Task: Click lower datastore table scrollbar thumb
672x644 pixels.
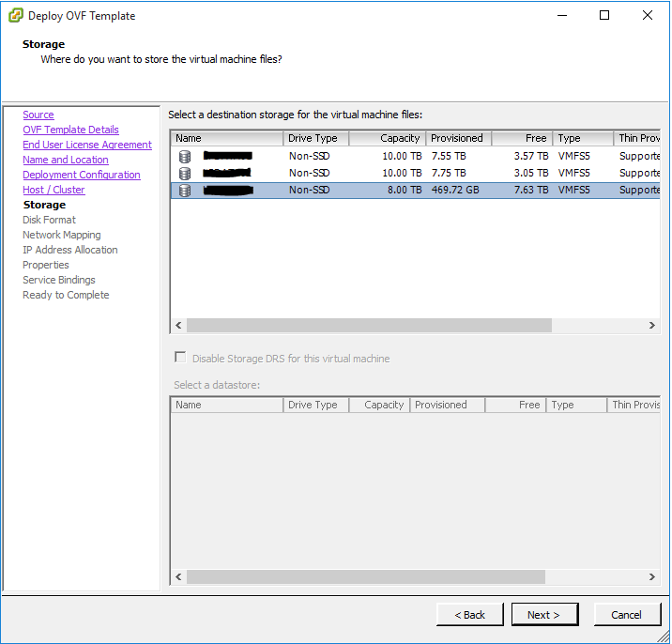Action: tap(366, 577)
